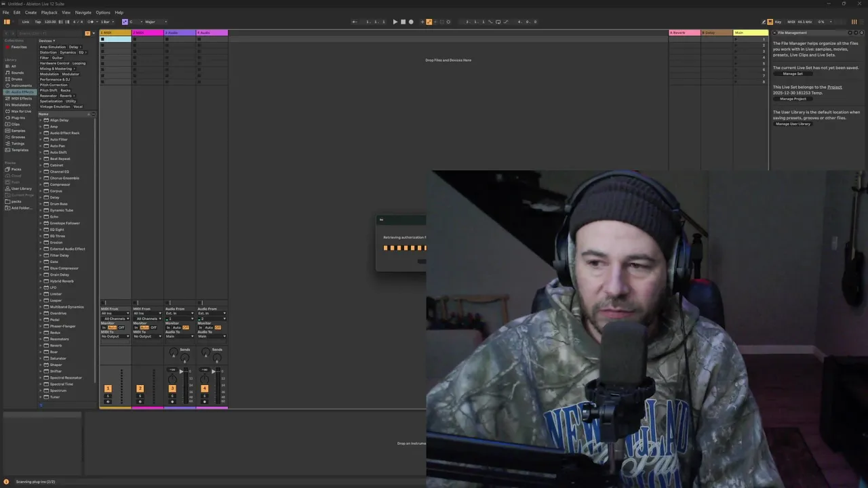This screenshot has height=488, width=868.
Task: Click the mixer view bars icon at top right
Action: (x=854, y=22)
